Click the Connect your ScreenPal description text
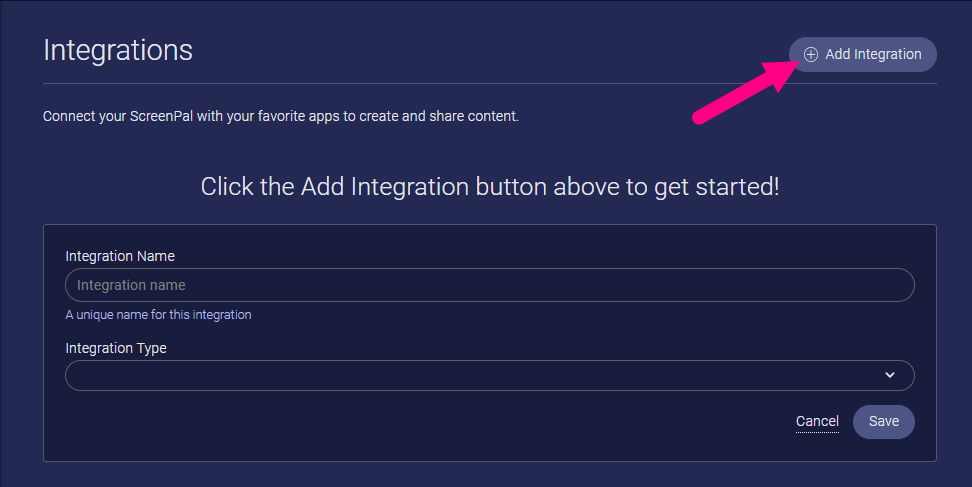This screenshot has width=972, height=487. pos(281,116)
